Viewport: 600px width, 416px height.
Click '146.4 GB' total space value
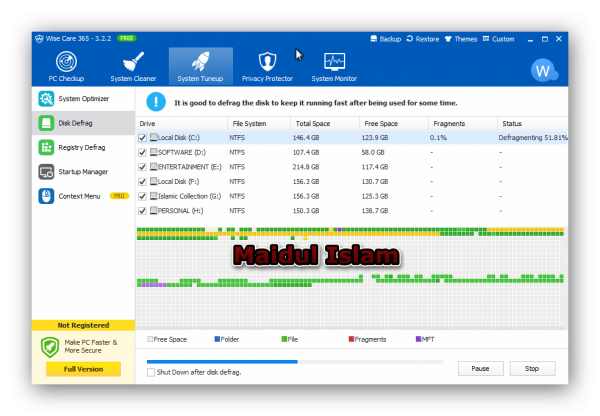[x=306, y=138]
